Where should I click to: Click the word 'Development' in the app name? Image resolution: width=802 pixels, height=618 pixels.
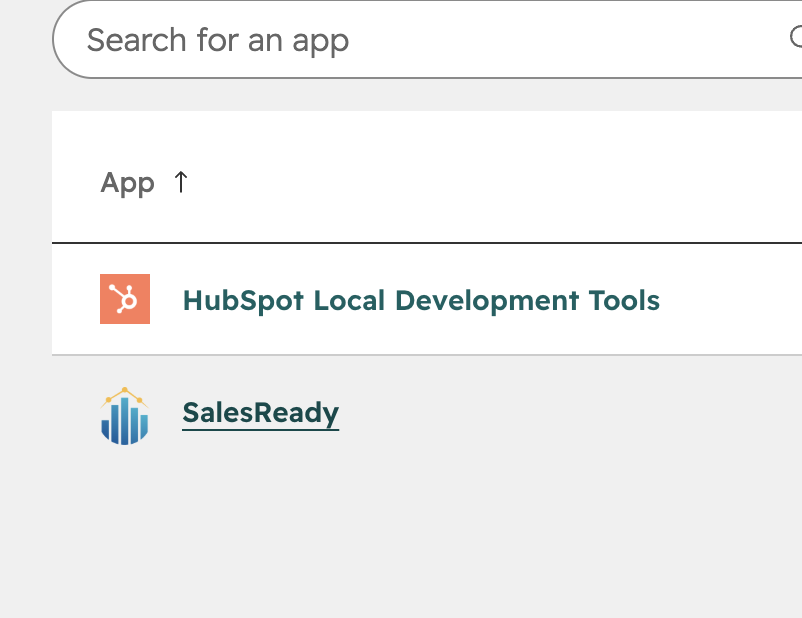(487, 300)
